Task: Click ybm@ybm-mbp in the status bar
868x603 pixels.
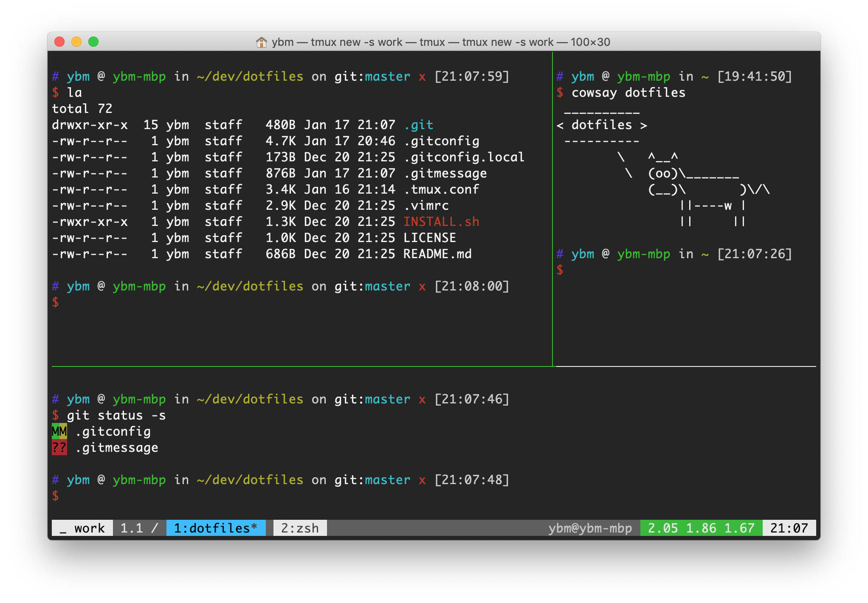Action: click(x=590, y=528)
